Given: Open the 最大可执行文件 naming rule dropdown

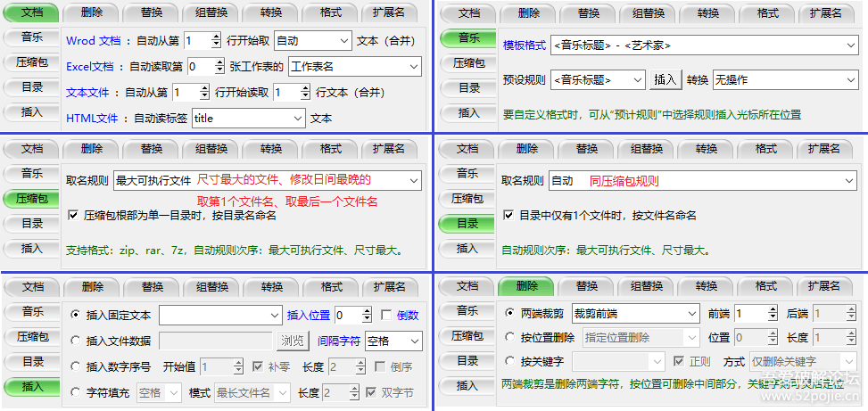Looking at the screenshot, I should point(413,181).
